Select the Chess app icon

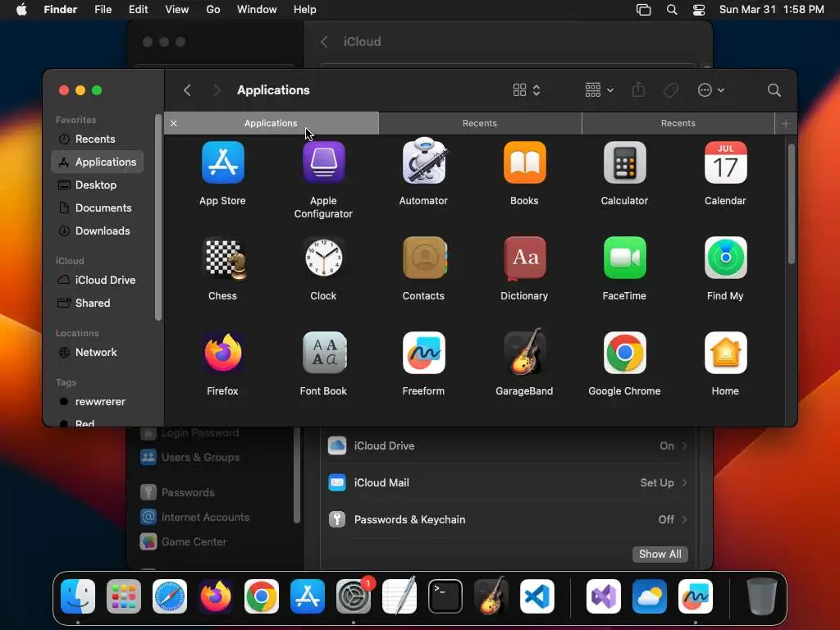pyautogui.click(x=224, y=258)
